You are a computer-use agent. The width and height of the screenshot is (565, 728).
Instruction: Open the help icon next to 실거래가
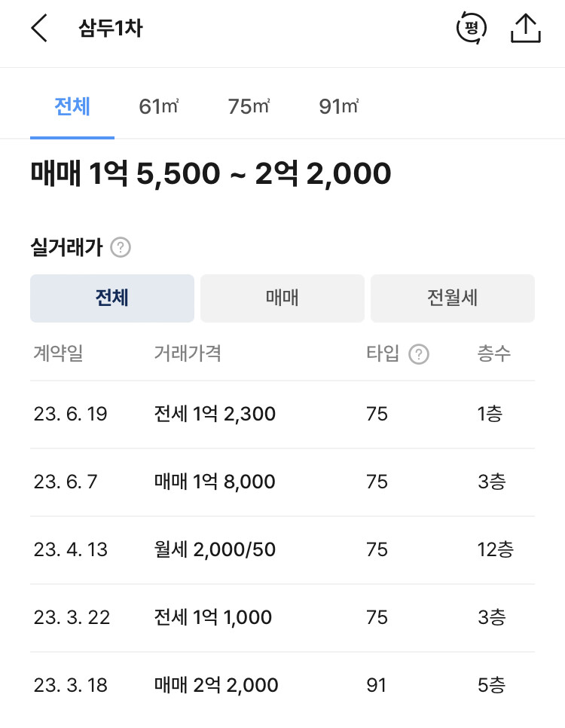click(x=121, y=247)
